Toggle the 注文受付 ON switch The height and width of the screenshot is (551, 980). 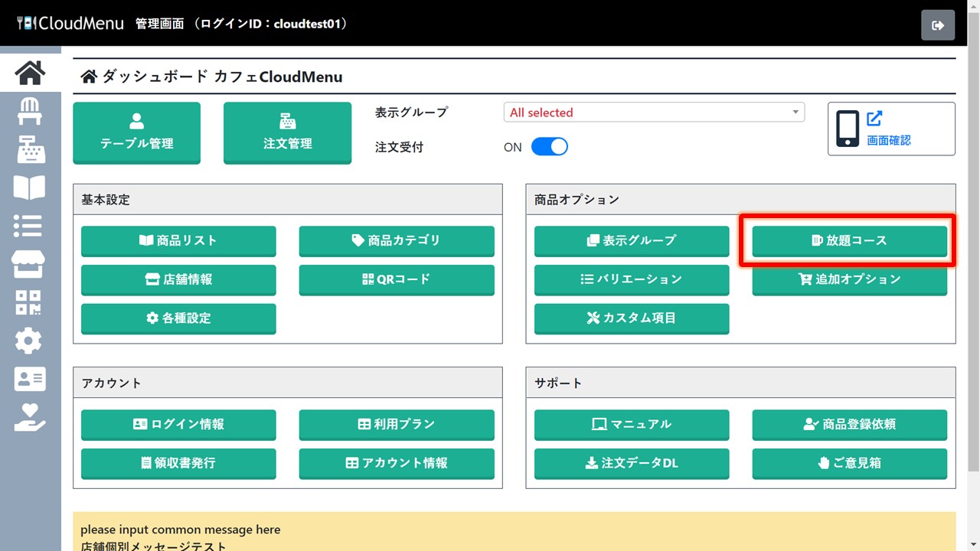coord(549,147)
